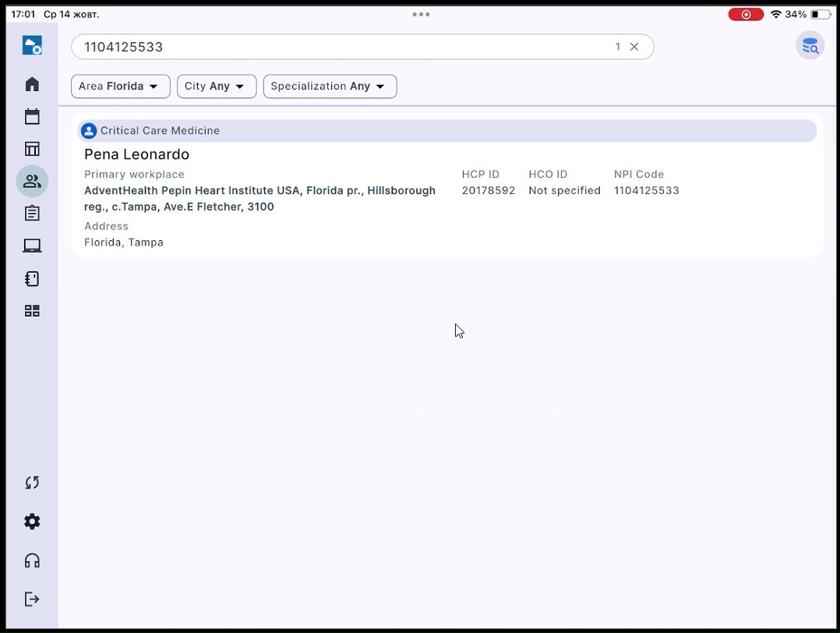This screenshot has height=633, width=840.
Task: Expand the Specialization Any dropdown
Action: (x=330, y=87)
